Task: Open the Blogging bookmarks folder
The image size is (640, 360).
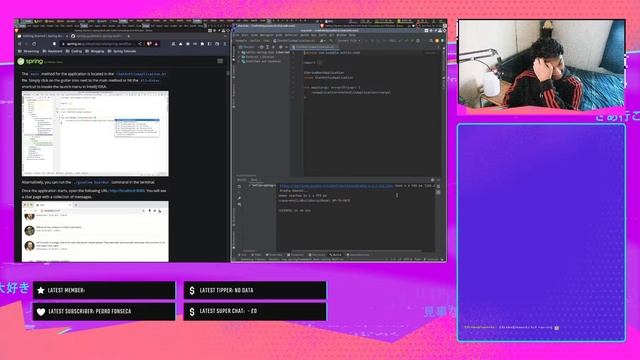Action: (x=95, y=51)
